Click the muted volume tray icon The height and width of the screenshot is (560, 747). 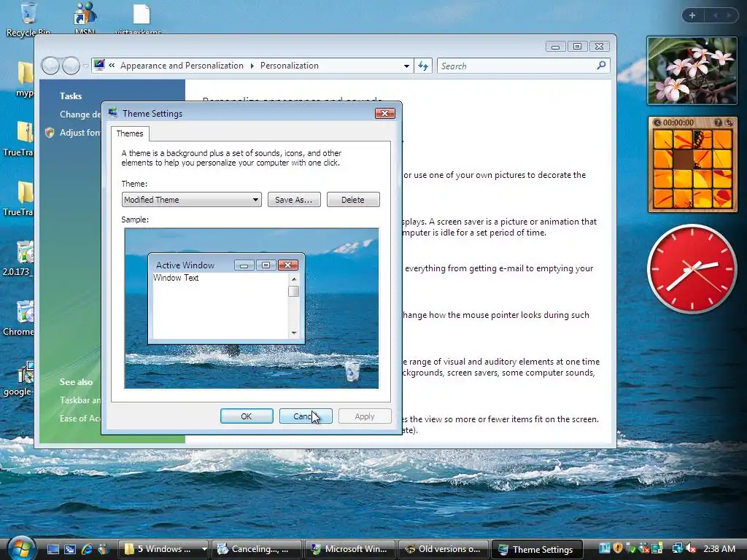[691, 548]
